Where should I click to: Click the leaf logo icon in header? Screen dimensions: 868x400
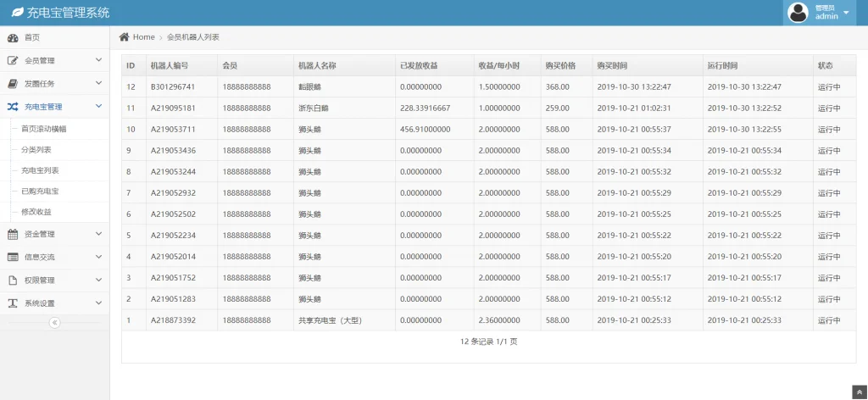(17, 12)
